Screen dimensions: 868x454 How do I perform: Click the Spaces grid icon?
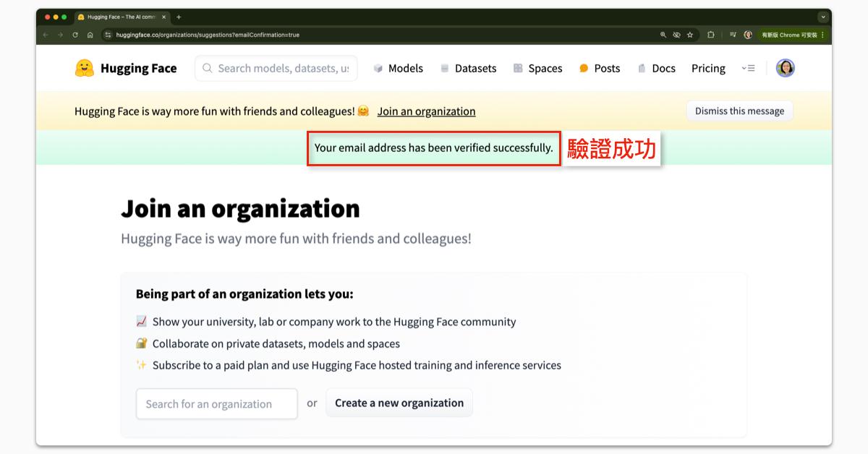(x=518, y=68)
